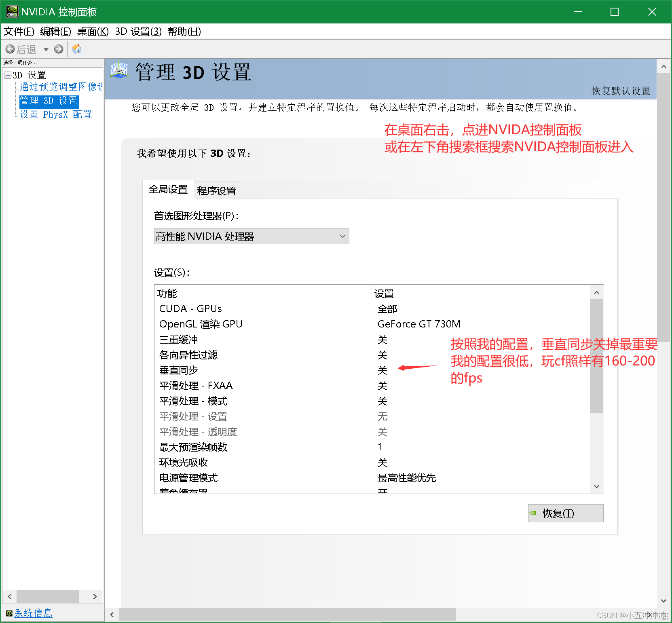Maximize the NVIDIA 控制面板 window
Image resolution: width=672 pixels, height=623 pixels.
(615, 12)
